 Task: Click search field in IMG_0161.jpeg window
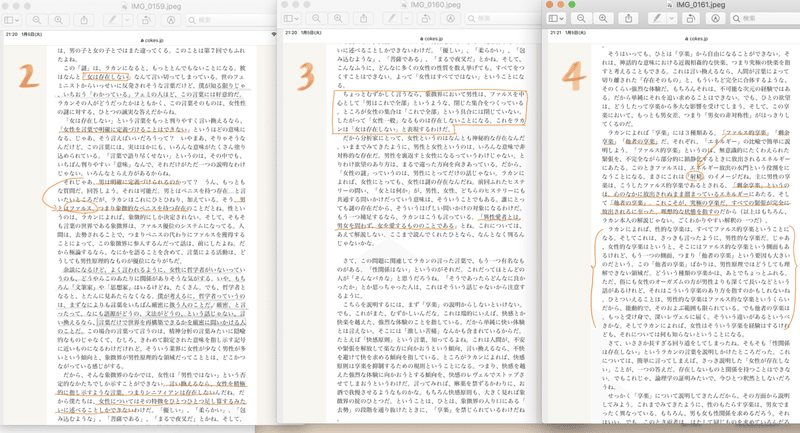(765, 18)
